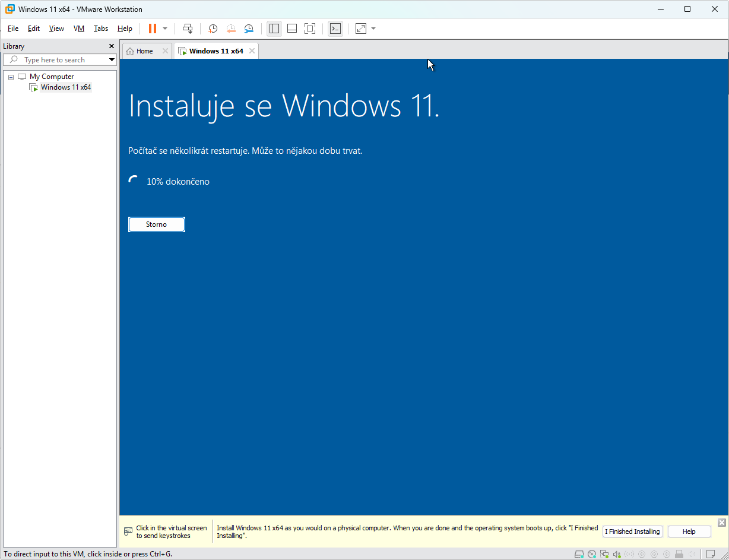Open the VM menu
Viewport: 729px width, 560px height.
pos(79,28)
